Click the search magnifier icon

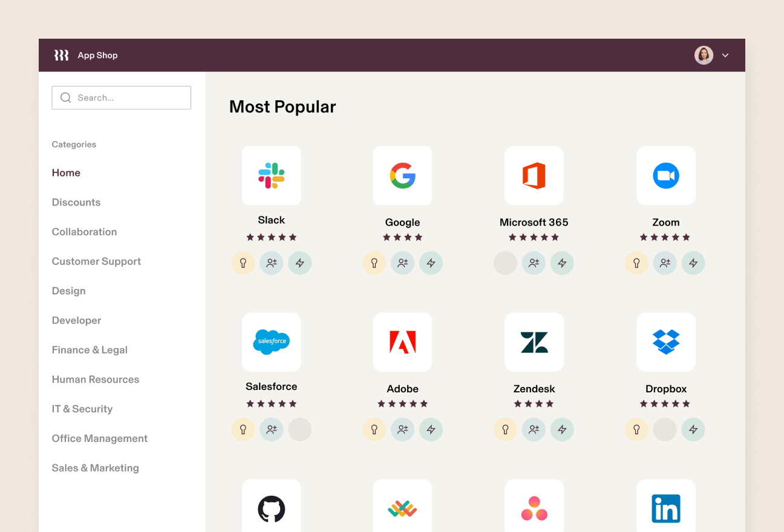click(x=65, y=97)
